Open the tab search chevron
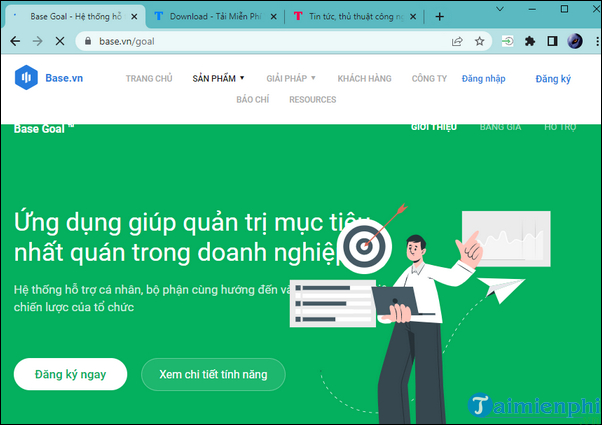Viewport: 602px width, 425px height. [499, 9]
